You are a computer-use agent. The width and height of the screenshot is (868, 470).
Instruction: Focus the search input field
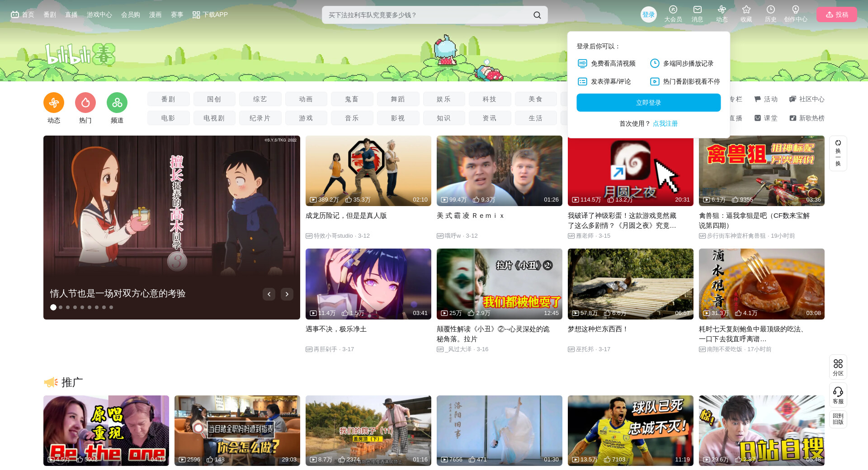(x=427, y=15)
